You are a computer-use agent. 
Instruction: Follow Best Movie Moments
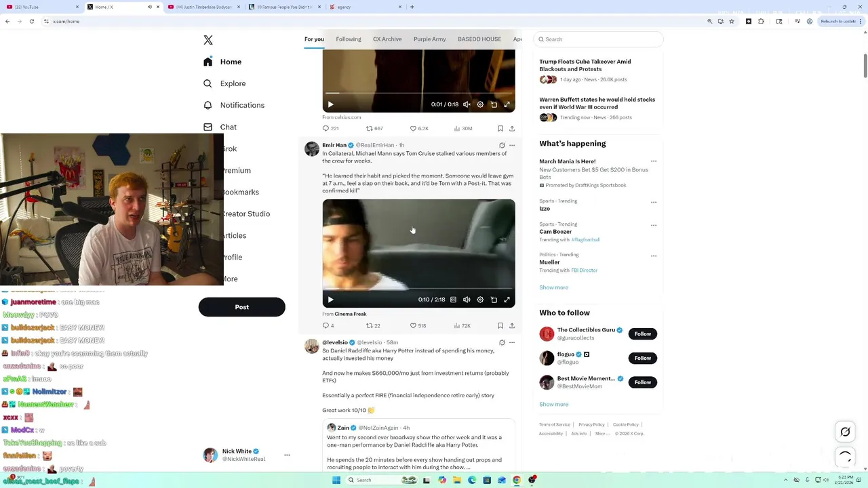click(x=643, y=382)
